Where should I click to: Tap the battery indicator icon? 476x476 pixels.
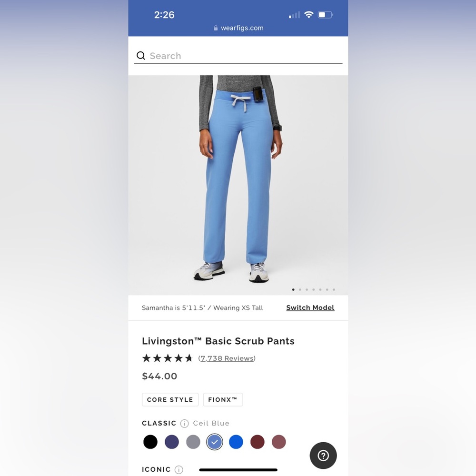[326, 15]
